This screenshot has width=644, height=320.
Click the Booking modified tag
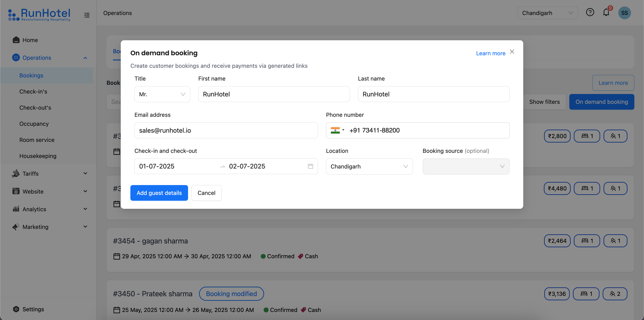[x=231, y=294]
